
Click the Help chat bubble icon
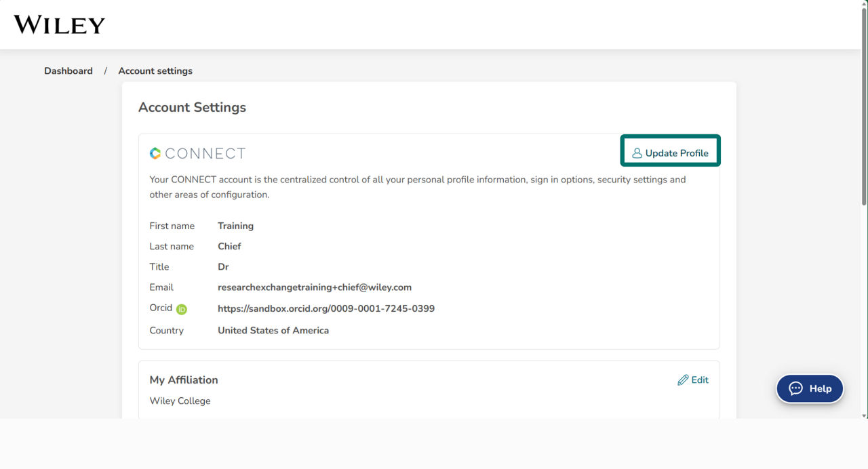pyautogui.click(x=796, y=388)
